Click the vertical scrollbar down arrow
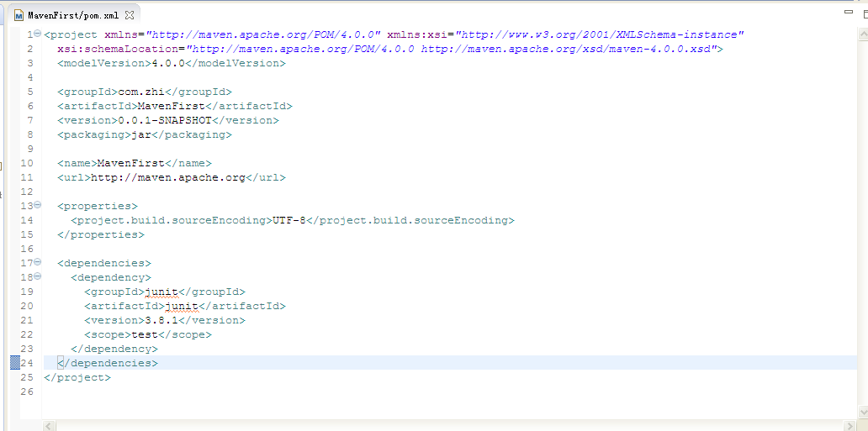This screenshot has width=868, height=431. [x=864, y=413]
